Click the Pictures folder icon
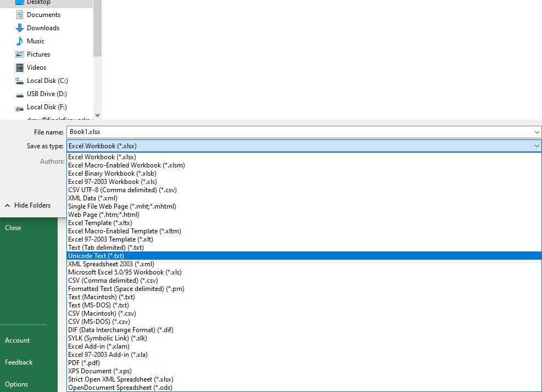The width and height of the screenshot is (542, 392). coord(20,54)
